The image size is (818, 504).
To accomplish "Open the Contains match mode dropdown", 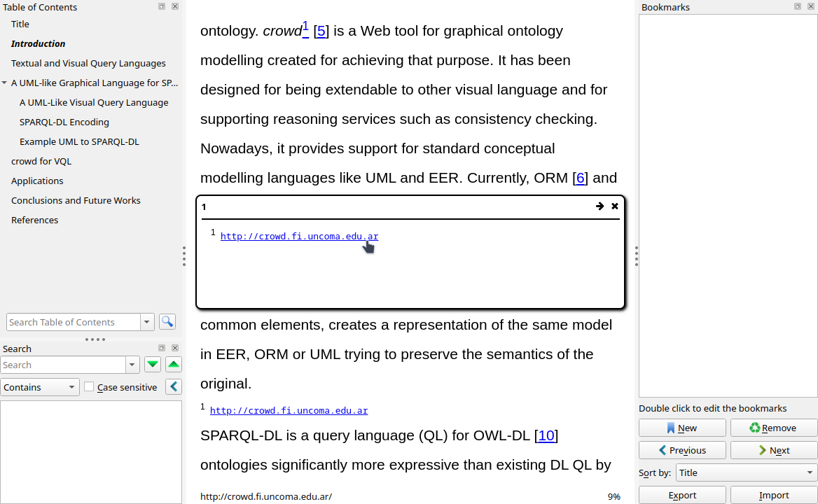I will click(40, 386).
